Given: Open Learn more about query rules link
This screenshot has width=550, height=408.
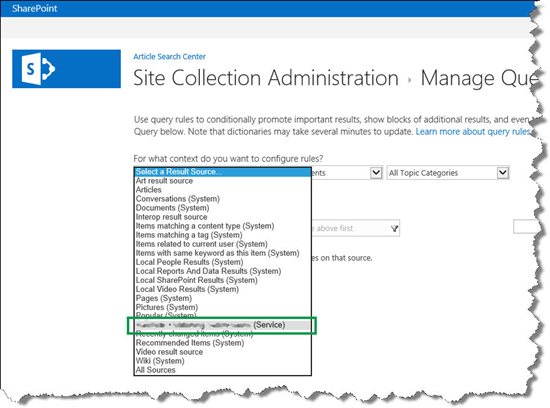Looking at the screenshot, I should tap(473, 132).
